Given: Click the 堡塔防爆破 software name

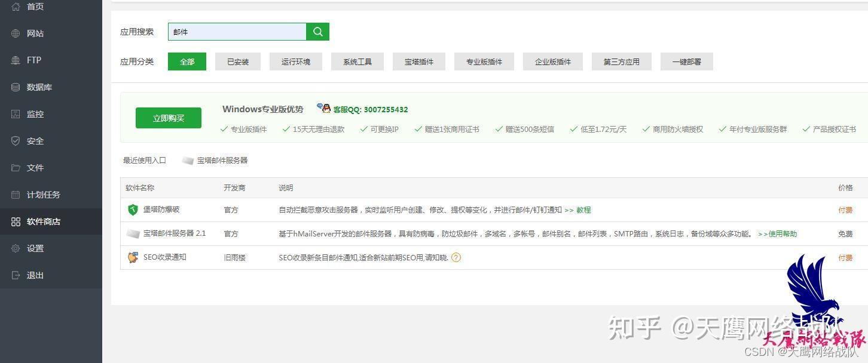Looking at the screenshot, I should pos(161,210).
